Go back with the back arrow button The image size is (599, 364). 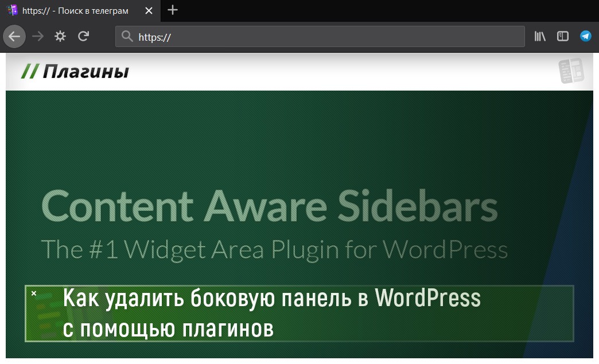pos(14,37)
